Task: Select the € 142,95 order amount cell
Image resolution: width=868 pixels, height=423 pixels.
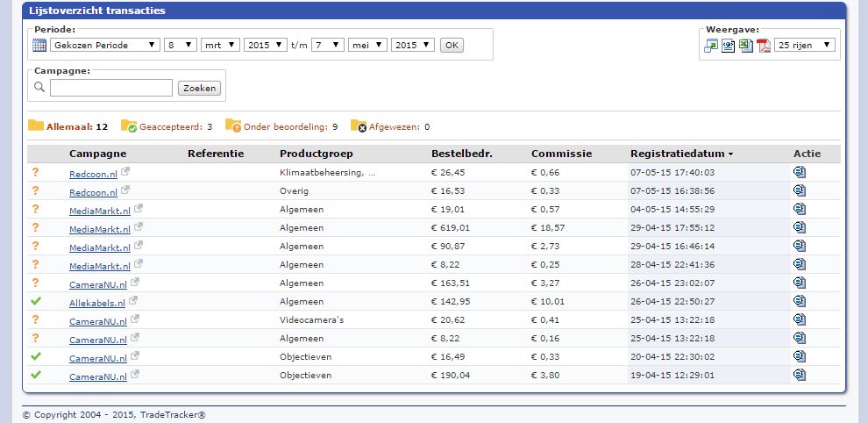Action: [x=451, y=302]
